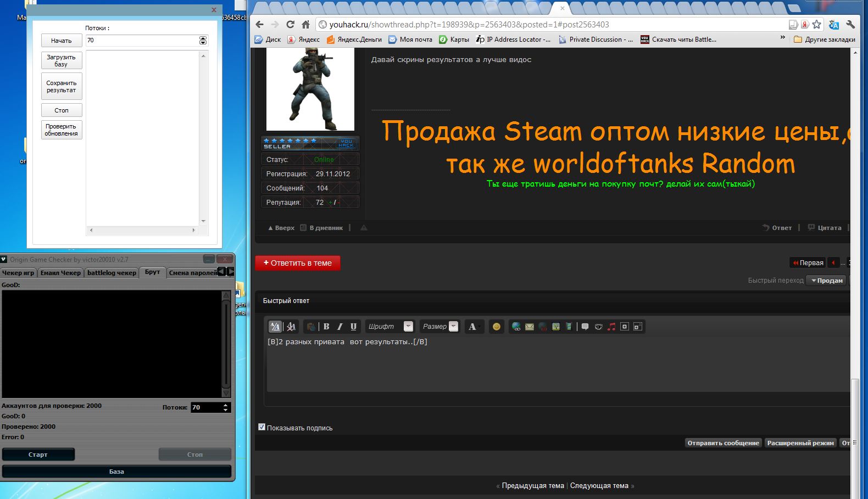The width and height of the screenshot is (868, 499).
Task: Adjust the Потоки spinner in Origin Game Checker
Action: (225, 407)
